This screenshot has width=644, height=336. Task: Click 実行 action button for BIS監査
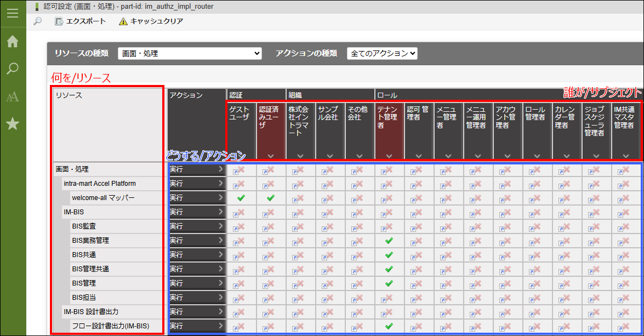pos(197,226)
